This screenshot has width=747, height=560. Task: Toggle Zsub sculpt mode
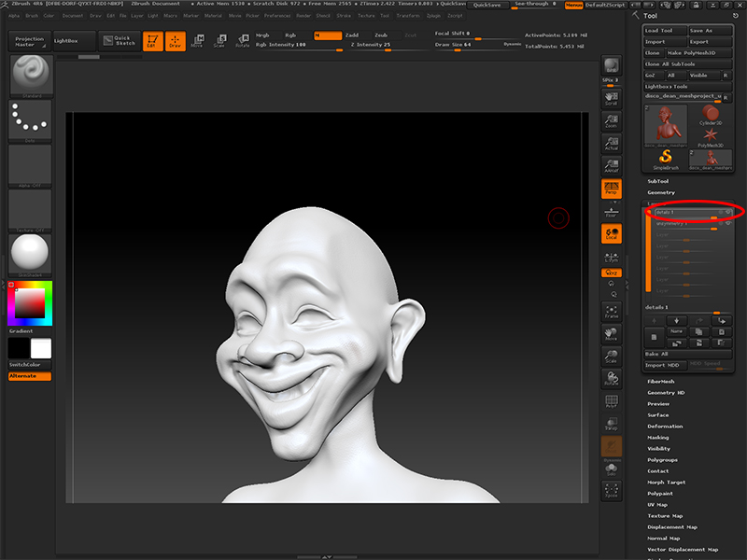click(381, 35)
